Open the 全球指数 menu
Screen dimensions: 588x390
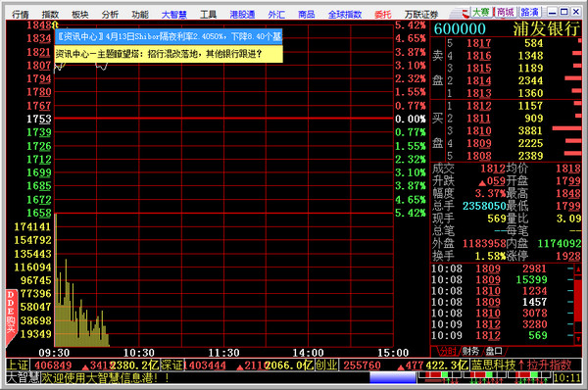pyautogui.click(x=345, y=15)
